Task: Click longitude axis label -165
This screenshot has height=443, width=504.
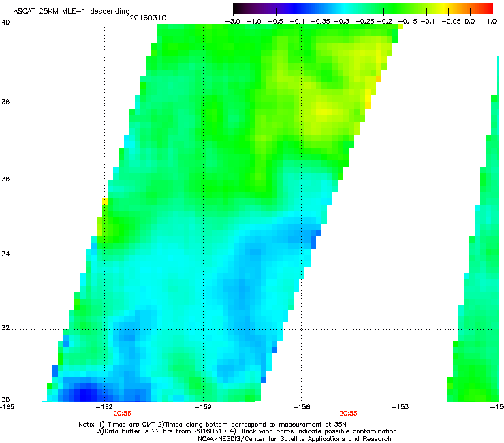Action: (x=7, y=407)
